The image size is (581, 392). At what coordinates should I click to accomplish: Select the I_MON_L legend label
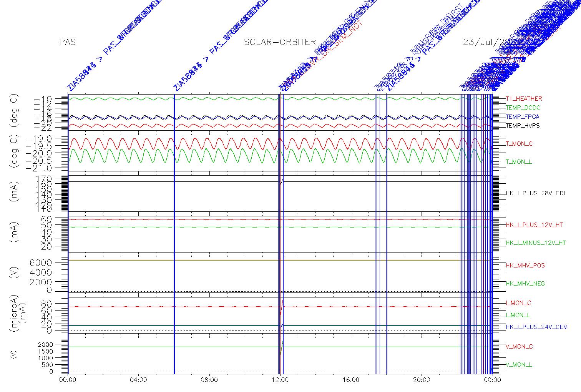tap(518, 315)
